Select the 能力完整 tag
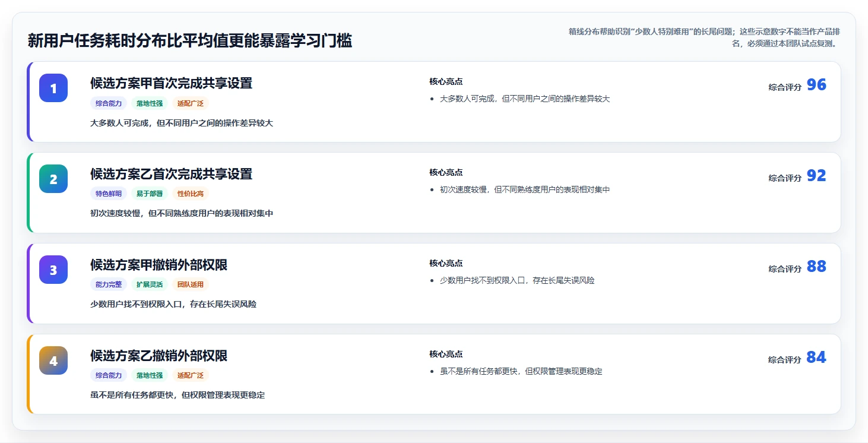The height and width of the screenshot is (443, 868). 109,284
